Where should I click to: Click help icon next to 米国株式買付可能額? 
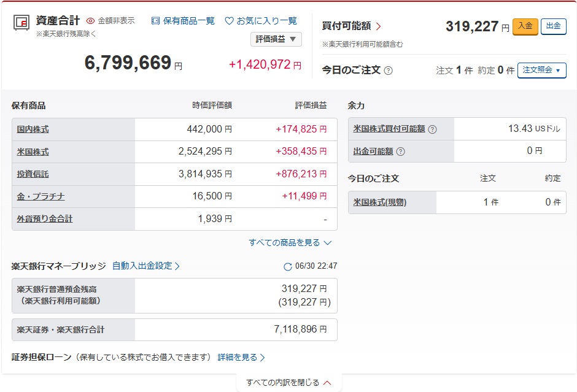pos(433,129)
